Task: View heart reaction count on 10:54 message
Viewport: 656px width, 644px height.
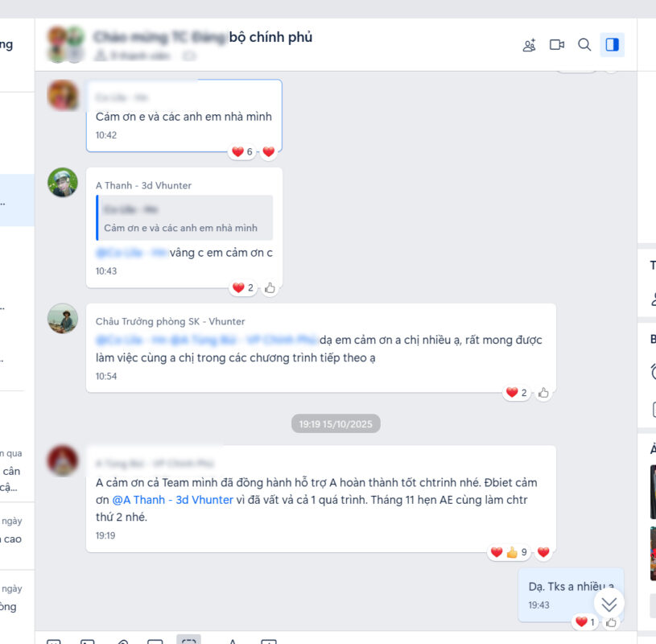Action: coord(516,393)
